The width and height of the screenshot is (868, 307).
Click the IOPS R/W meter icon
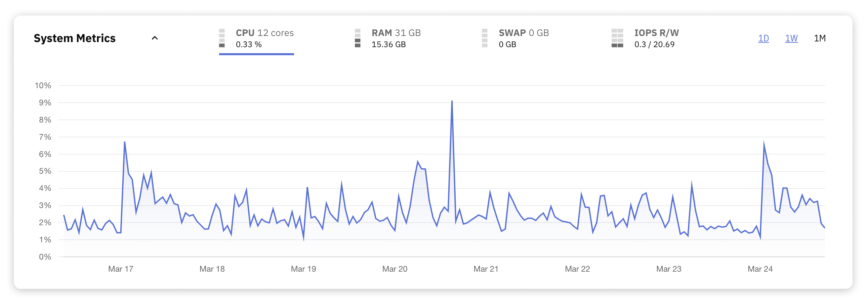617,38
